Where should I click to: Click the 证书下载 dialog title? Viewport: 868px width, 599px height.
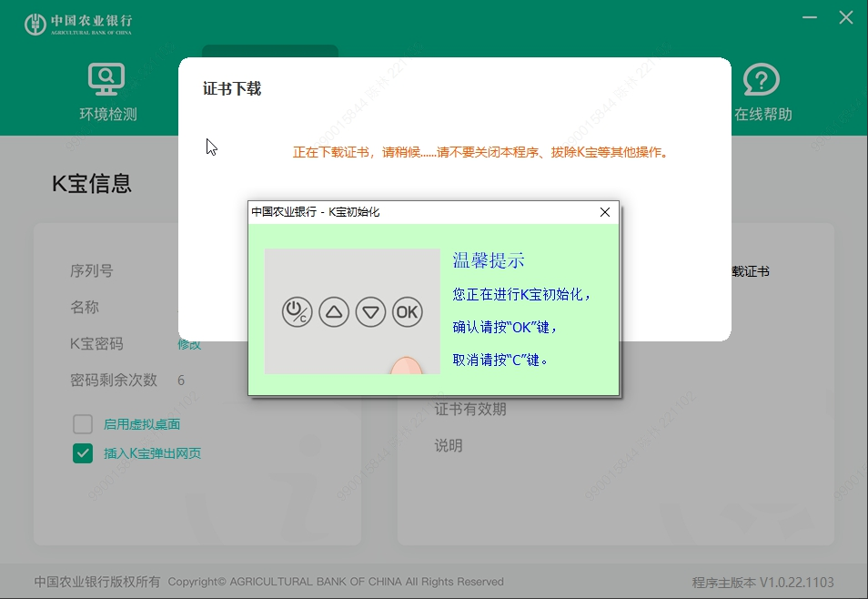(232, 88)
